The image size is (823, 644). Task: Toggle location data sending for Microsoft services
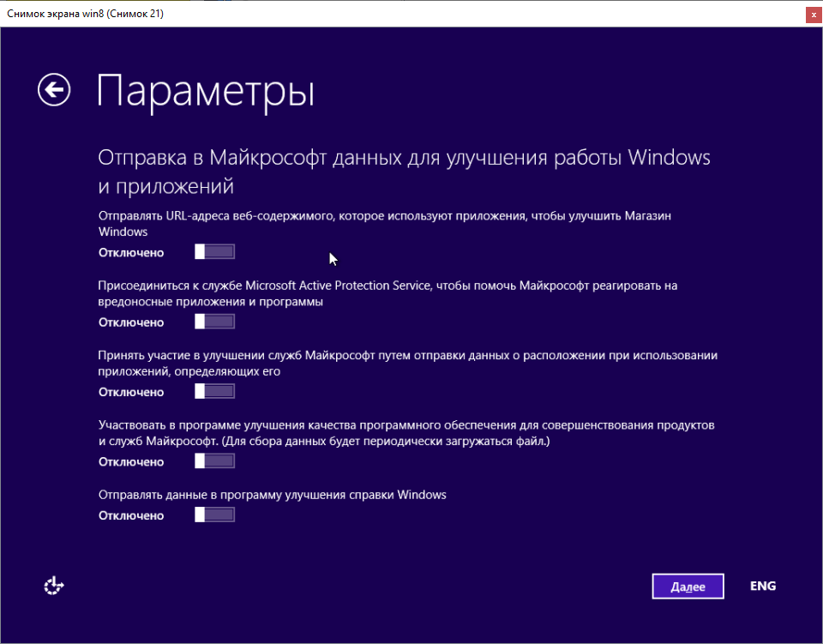pyautogui.click(x=214, y=391)
